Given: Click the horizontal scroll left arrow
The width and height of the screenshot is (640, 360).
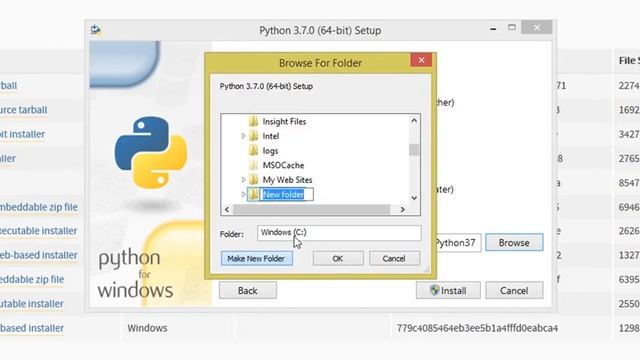Looking at the screenshot, I should click(x=227, y=210).
